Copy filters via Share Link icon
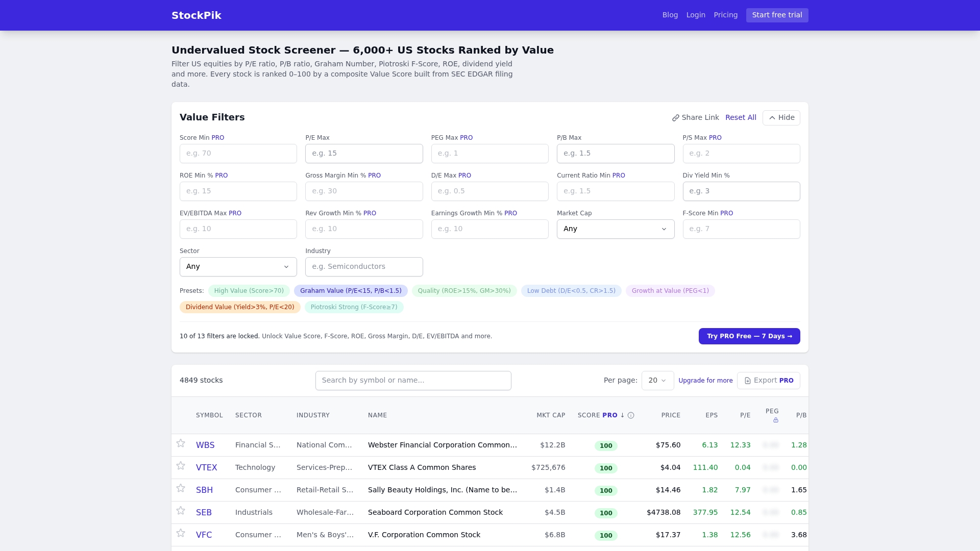 [676, 118]
